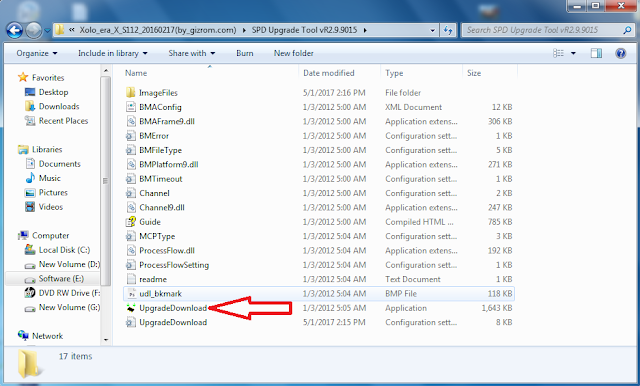Select the BMTimeout file icon

[x=131, y=179]
